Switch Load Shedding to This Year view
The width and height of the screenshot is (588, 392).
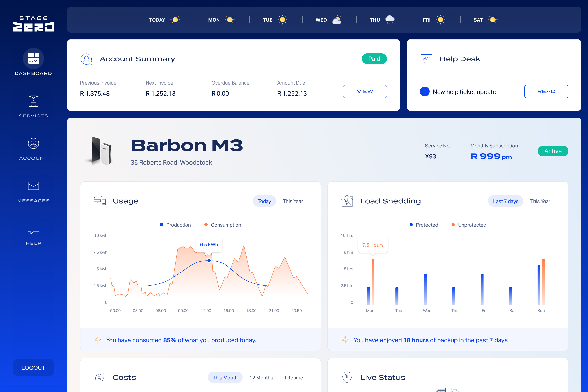point(540,201)
